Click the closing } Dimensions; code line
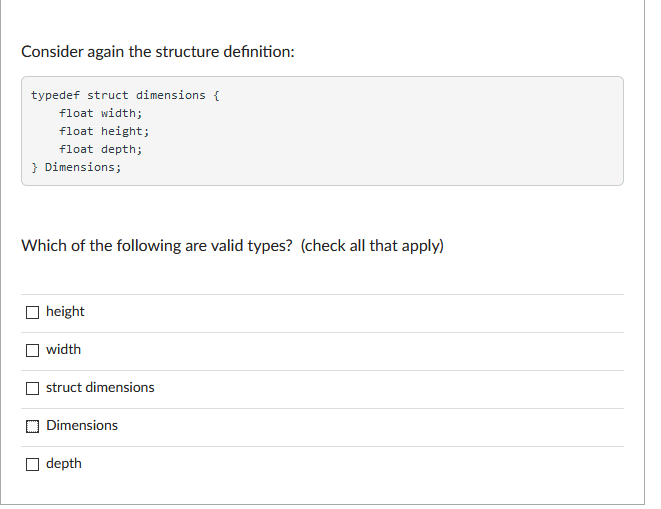The height and width of the screenshot is (509, 661). click(x=76, y=167)
